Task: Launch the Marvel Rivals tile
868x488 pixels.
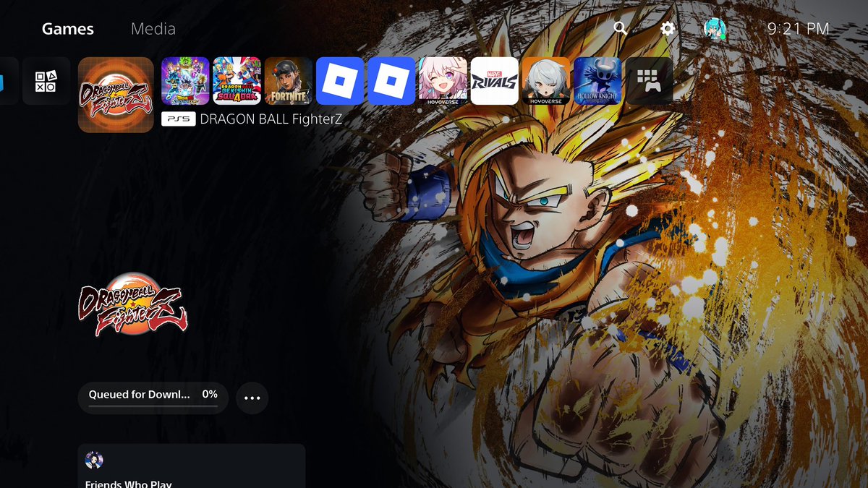Action: coord(495,81)
